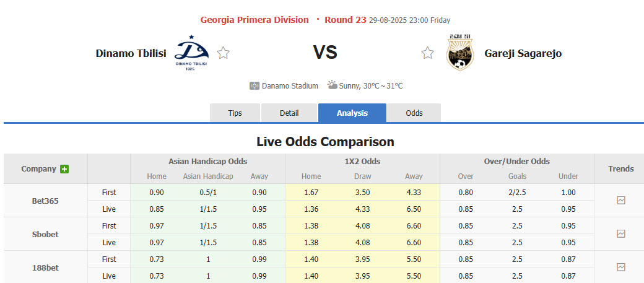Click Bet365 live home 1X2 odds 1.36
This screenshot has width=644, height=283.
311,209
